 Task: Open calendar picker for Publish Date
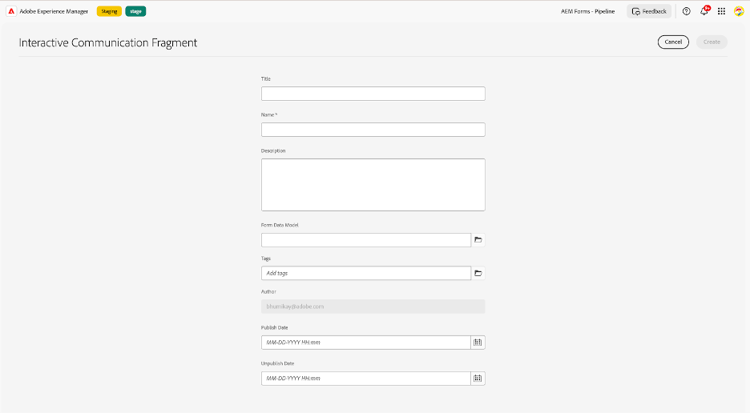[x=478, y=342]
